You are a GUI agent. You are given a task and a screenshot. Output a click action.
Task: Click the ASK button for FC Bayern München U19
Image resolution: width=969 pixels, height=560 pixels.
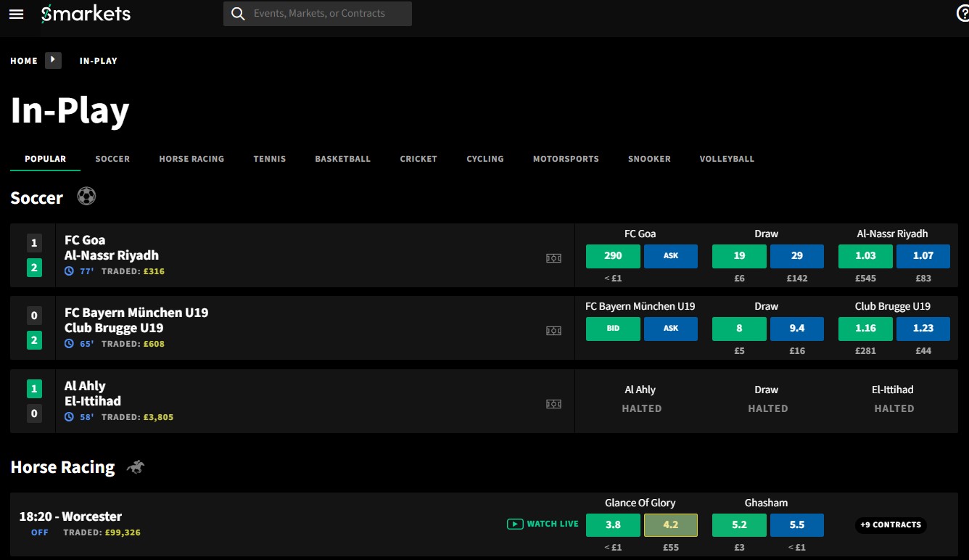pyautogui.click(x=670, y=329)
